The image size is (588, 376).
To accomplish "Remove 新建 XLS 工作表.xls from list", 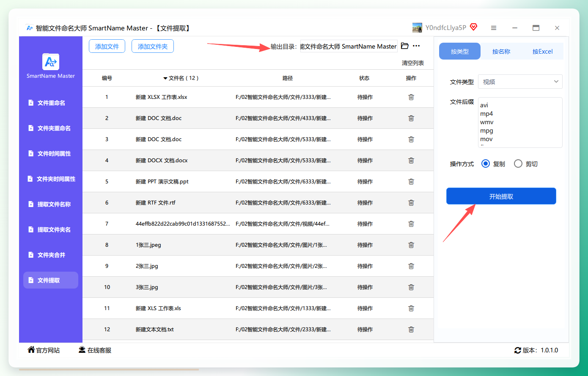I will [411, 308].
